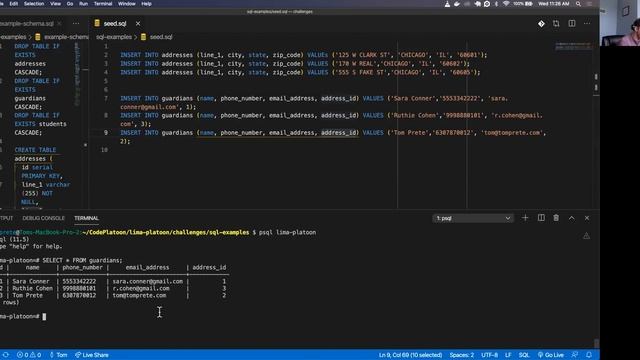Open the Terminal menu

tap(103, 4)
